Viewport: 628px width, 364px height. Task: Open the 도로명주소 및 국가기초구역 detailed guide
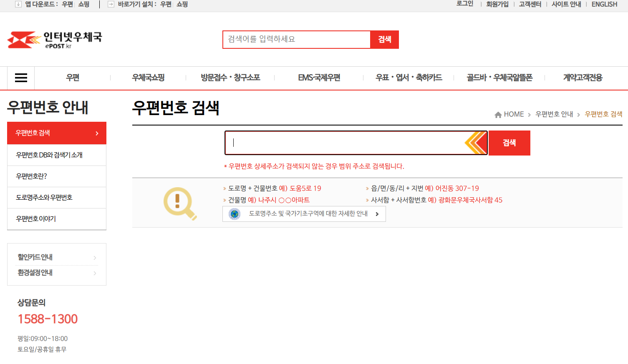click(x=304, y=213)
